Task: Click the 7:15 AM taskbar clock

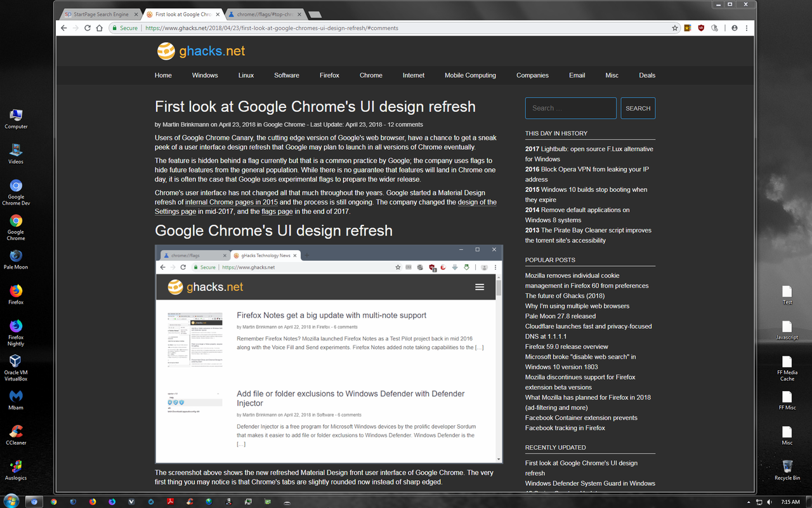Action: click(x=790, y=502)
